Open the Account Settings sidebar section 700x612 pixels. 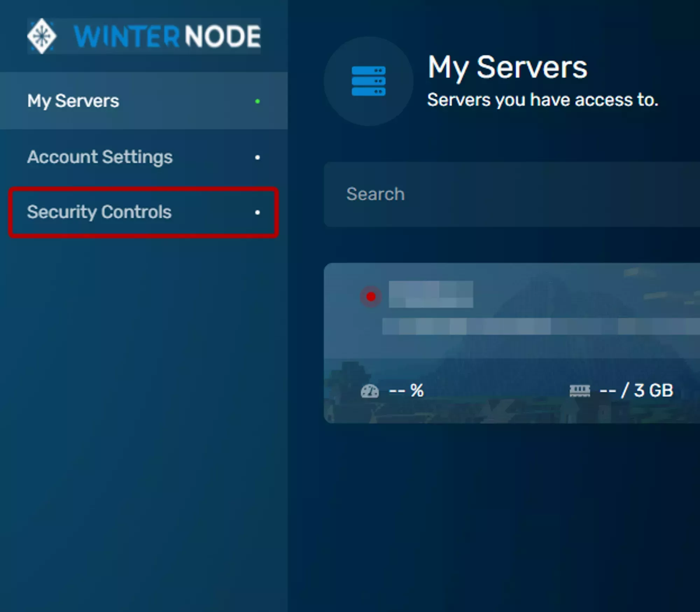coord(100,157)
